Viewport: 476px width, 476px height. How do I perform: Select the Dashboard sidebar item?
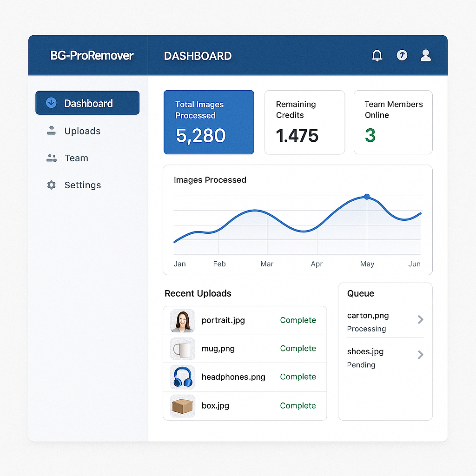(x=87, y=103)
